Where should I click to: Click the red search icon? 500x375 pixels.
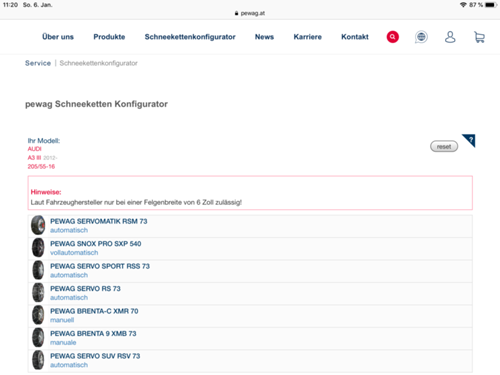pyautogui.click(x=392, y=37)
